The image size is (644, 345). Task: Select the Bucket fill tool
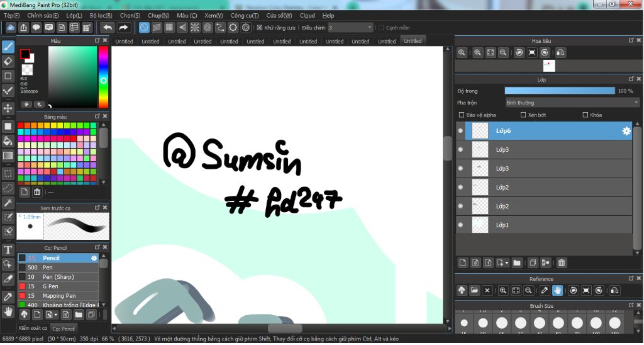click(x=8, y=141)
